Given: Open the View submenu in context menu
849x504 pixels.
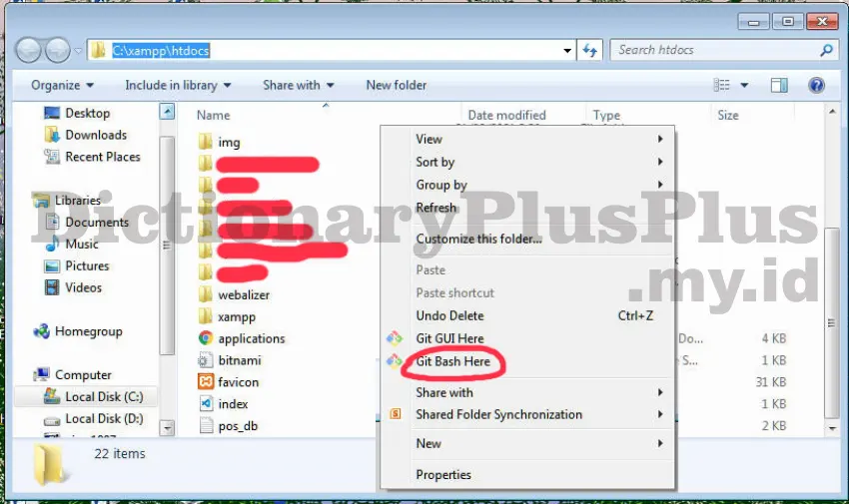Looking at the screenshot, I should pos(527,139).
